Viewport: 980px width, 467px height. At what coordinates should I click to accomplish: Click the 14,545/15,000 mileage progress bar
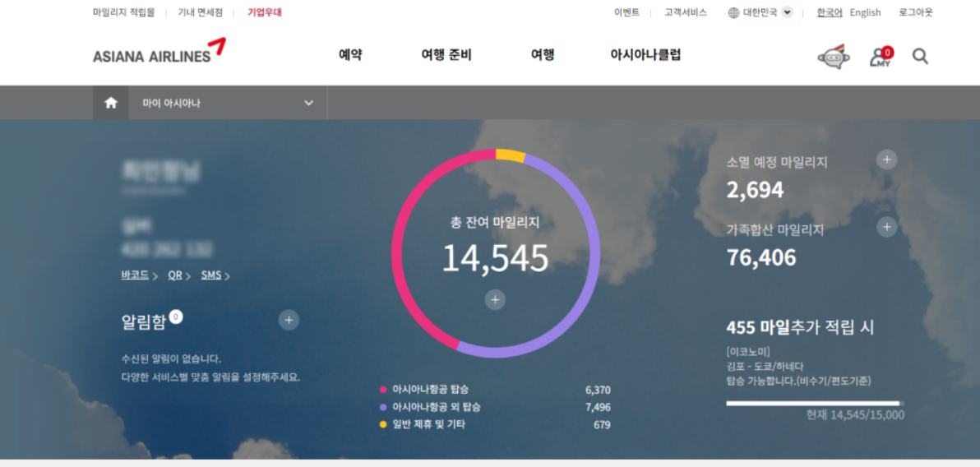pyautogui.click(x=815, y=403)
